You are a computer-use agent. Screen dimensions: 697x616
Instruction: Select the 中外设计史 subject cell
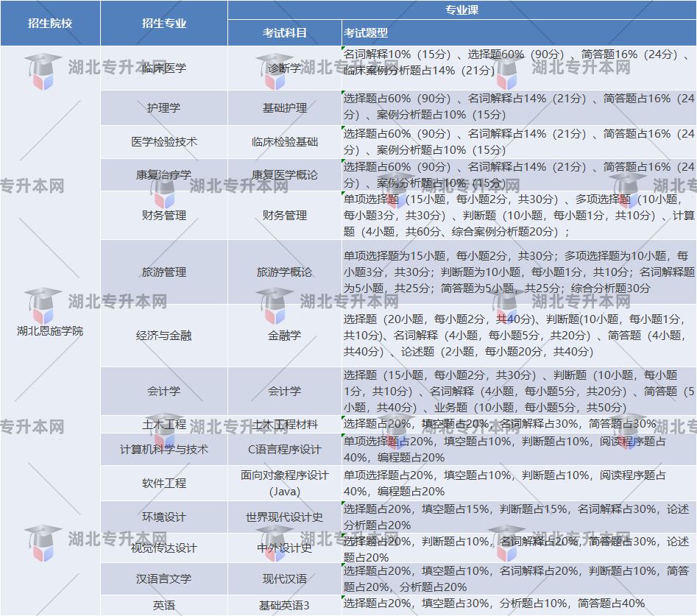coord(285,548)
